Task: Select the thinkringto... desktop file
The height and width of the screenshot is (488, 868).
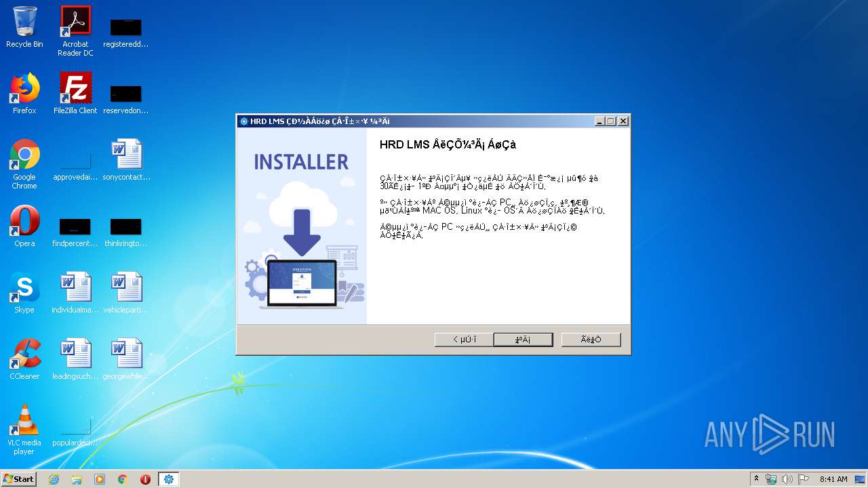Action: click(x=125, y=231)
